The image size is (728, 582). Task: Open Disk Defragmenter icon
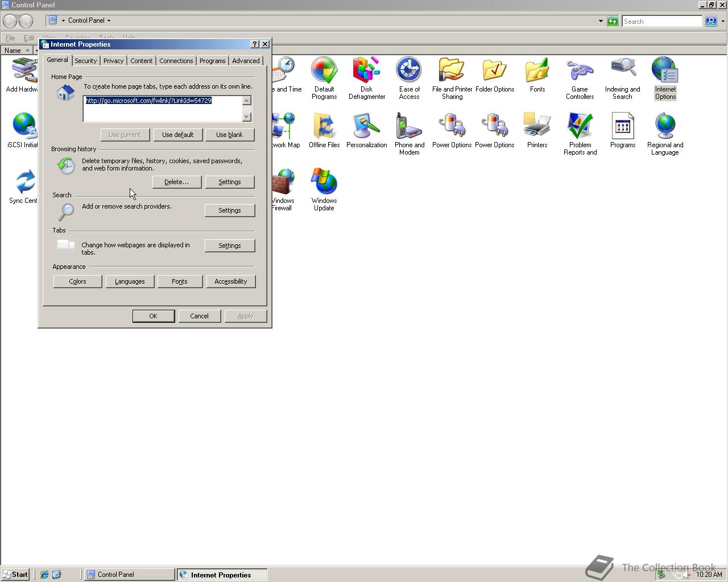tap(367, 78)
